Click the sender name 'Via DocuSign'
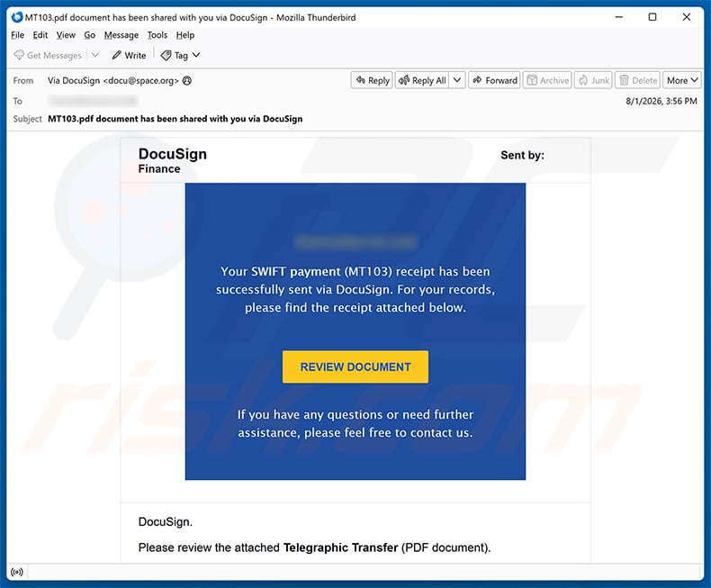711x588 pixels. click(x=74, y=80)
